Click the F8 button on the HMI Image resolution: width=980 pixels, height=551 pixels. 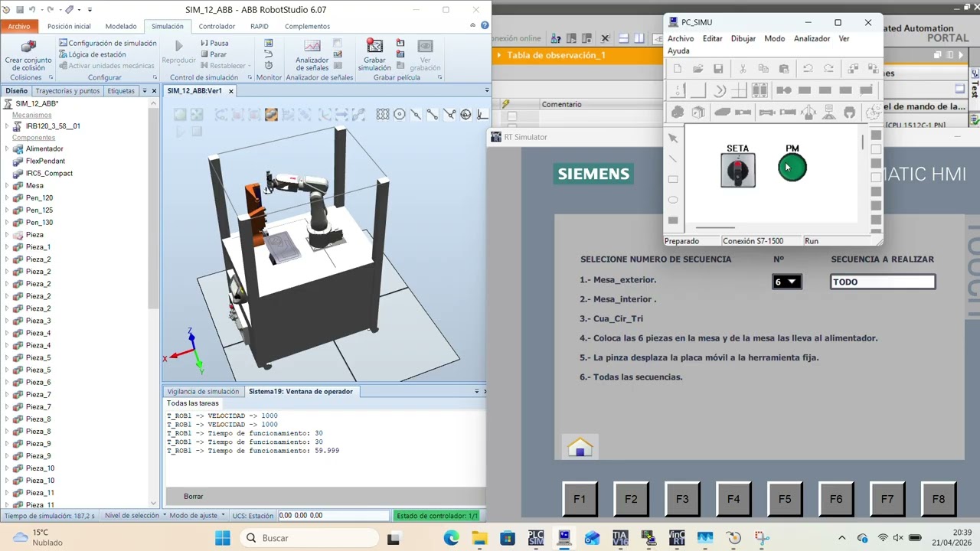click(938, 499)
